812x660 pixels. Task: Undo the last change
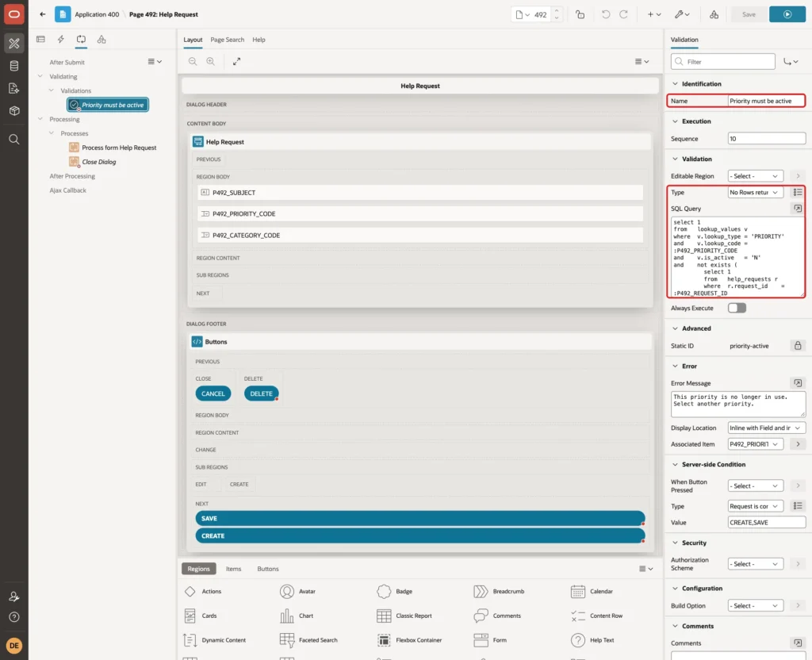[605, 14]
